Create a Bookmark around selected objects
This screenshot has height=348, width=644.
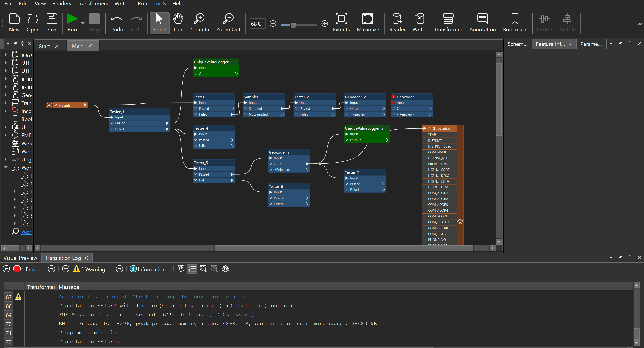coord(514,23)
